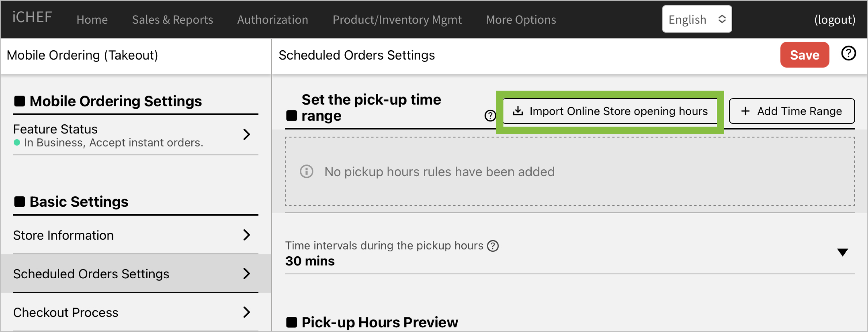Click help icon next to pick-up time range
Image resolution: width=868 pixels, height=332 pixels.
(x=489, y=116)
